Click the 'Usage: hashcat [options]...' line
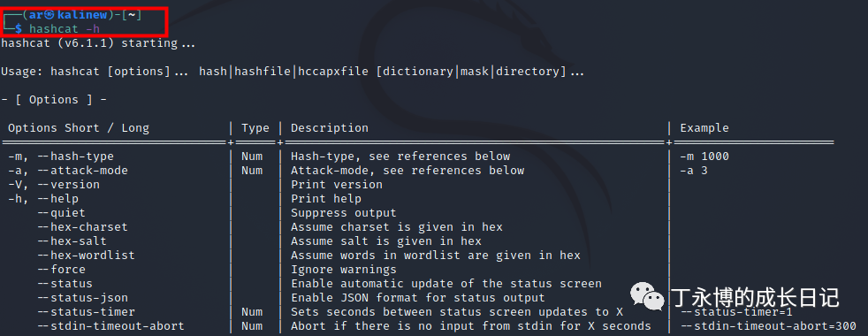Viewport: 868px width, 336px height. [293, 72]
